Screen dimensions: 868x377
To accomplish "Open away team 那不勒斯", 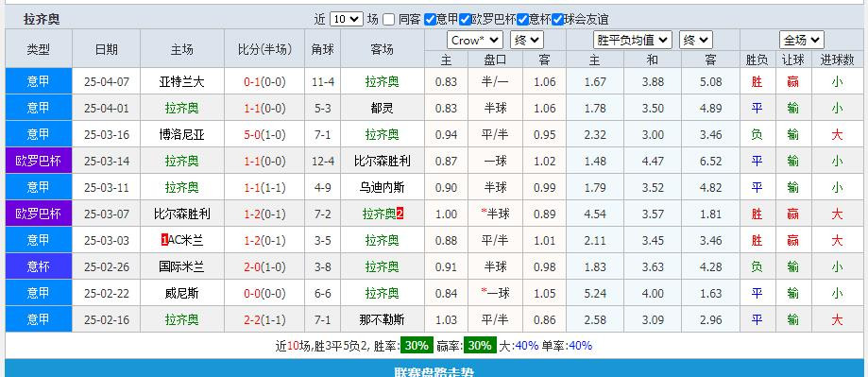I will pyautogui.click(x=382, y=320).
